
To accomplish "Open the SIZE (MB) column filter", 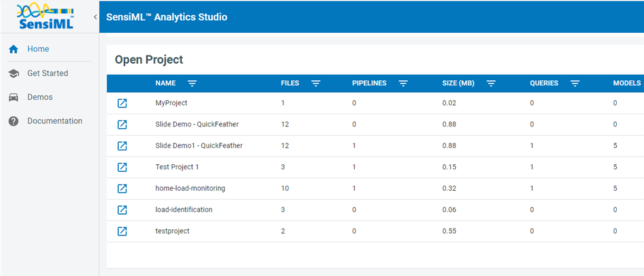I will (491, 83).
